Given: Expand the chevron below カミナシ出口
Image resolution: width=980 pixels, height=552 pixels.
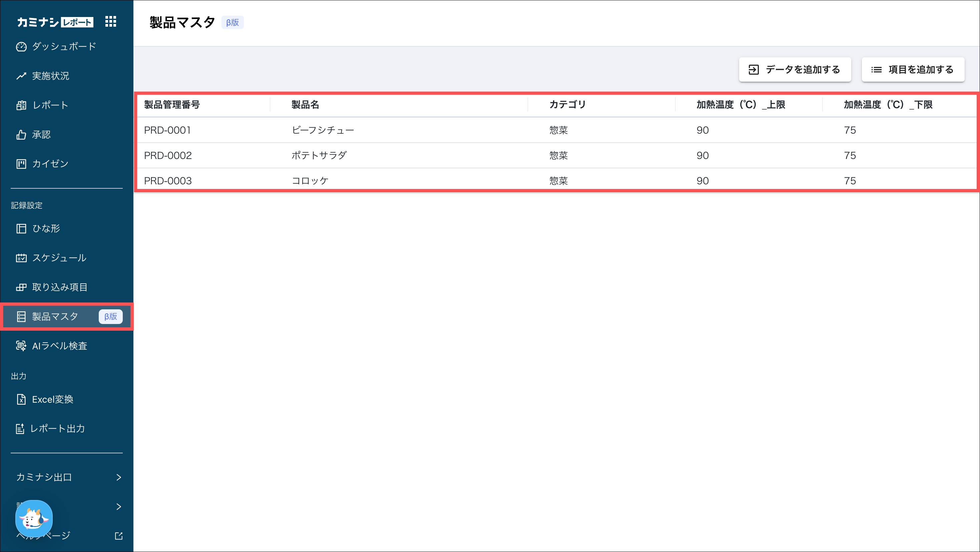Looking at the screenshot, I should point(119,506).
